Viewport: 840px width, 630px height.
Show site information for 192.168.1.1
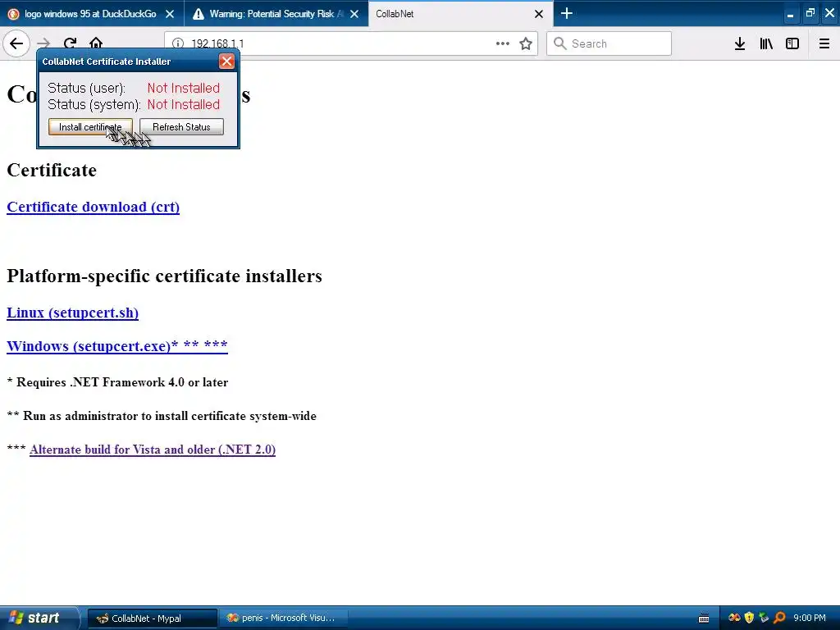178,43
